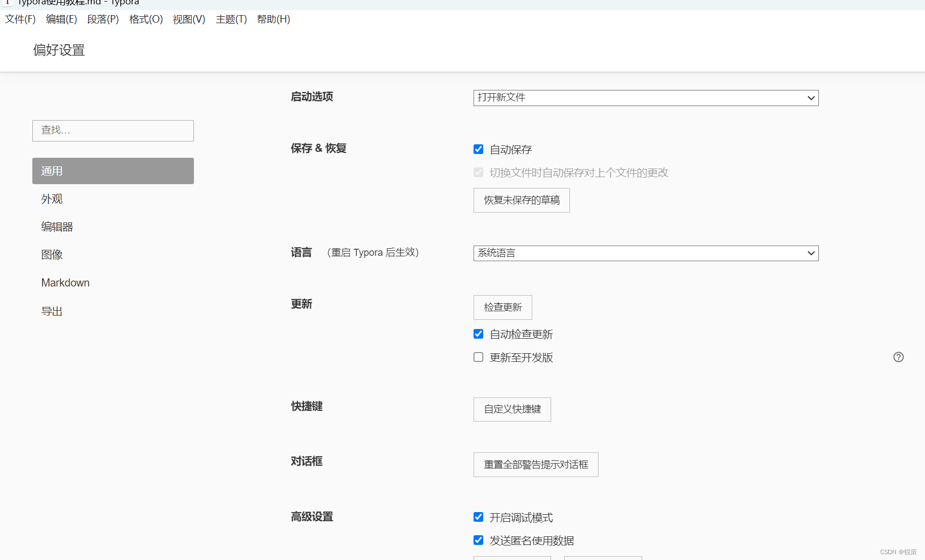Disable the 自动检查更新 checkbox
This screenshot has width=925, height=560.
coord(478,334)
